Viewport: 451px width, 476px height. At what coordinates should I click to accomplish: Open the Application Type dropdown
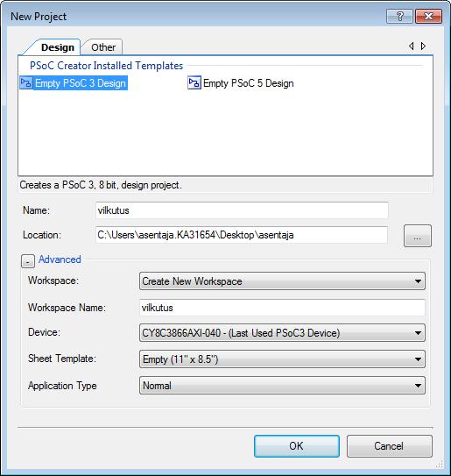[x=282, y=386]
